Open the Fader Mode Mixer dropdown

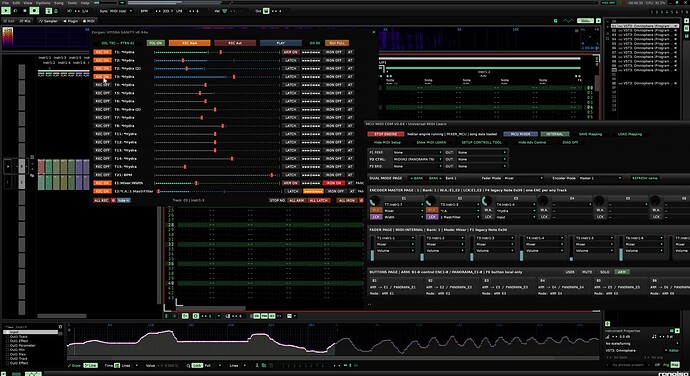[x=523, y=178]
